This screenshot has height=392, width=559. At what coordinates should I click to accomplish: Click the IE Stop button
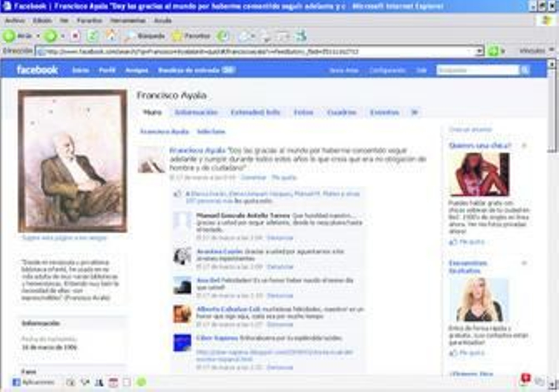(75, 36)
